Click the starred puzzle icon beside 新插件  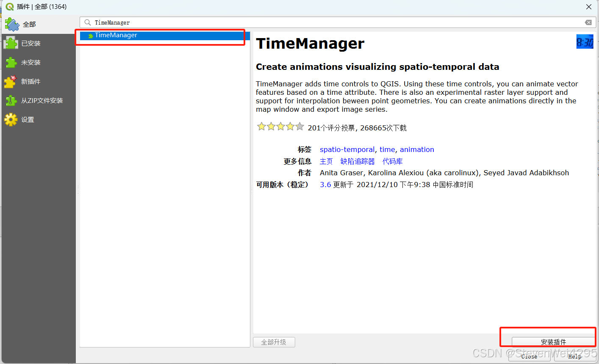point(11,81)
